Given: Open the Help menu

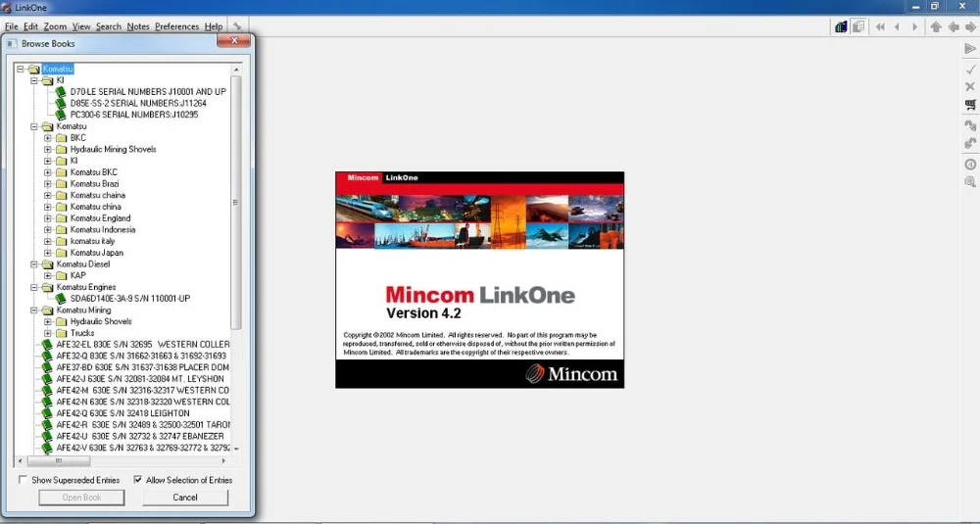Looking at the screenshot, I should 214,26.
